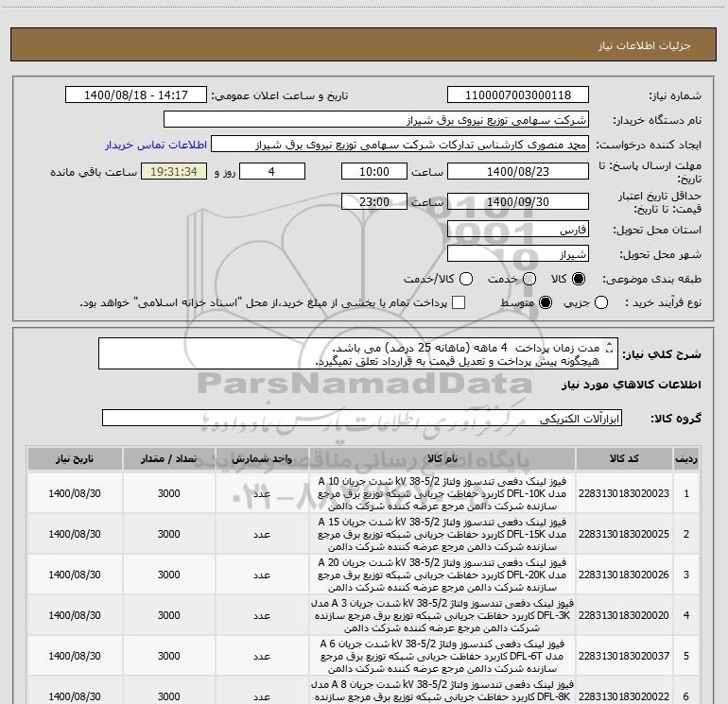This screenshot has height=704, width=728.
Task: Click the DFL-15K fuse link description
Action: pyautogui.click(x=442, y=534)
